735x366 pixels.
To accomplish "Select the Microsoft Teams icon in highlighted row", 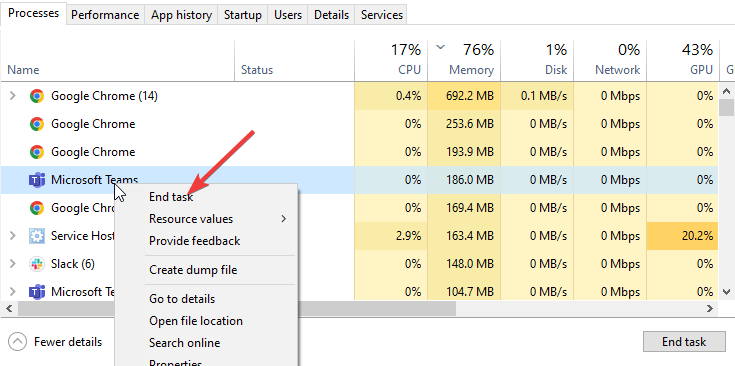I will tap(37, 180).
